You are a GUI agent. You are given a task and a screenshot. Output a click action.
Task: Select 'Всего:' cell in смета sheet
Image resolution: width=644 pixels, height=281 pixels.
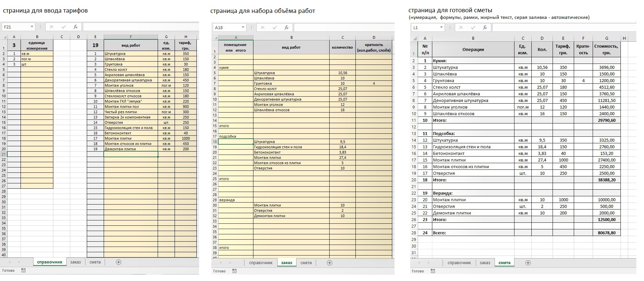point(473,233)
